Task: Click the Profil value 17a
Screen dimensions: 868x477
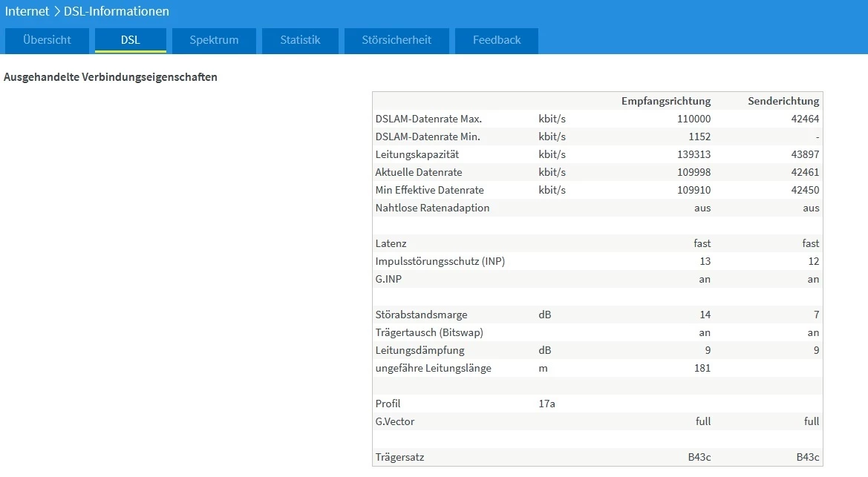Action: [x=546, y=404]
